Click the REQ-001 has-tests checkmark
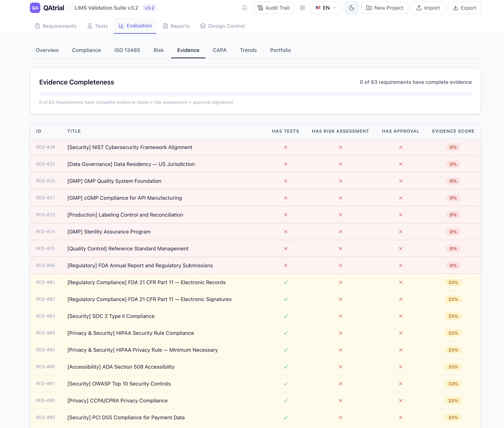The height and width of the screenshot is (428, 504). pos(285,282)
